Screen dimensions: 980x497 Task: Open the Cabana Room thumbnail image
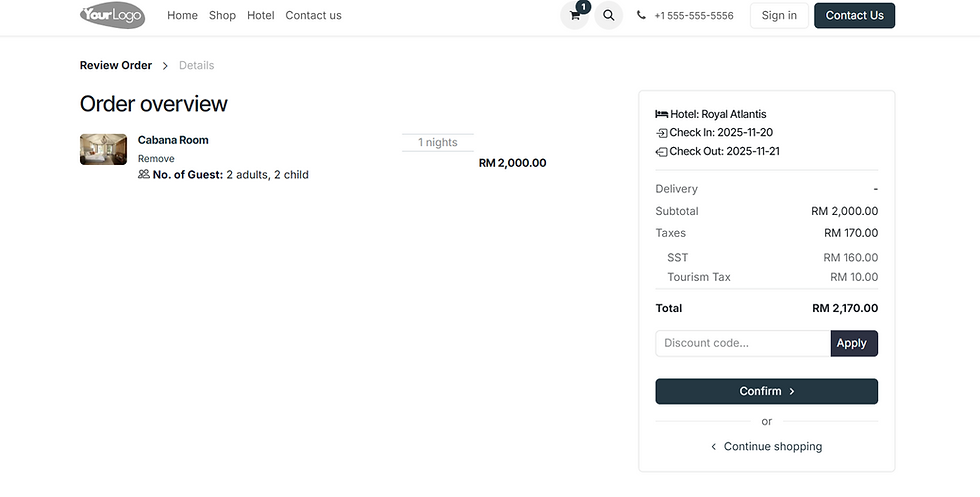[103, 149]
